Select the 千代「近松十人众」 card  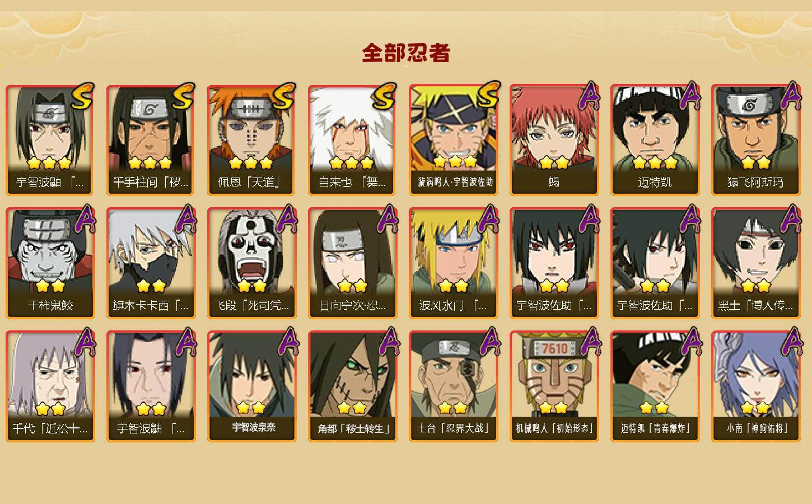(50, 386)
